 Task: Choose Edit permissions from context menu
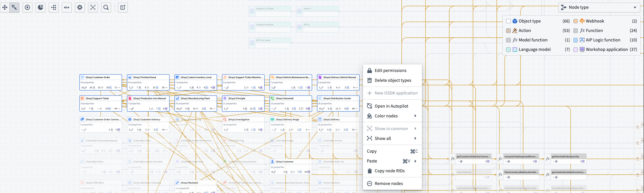pyautogui.click(x=392, y=71)
